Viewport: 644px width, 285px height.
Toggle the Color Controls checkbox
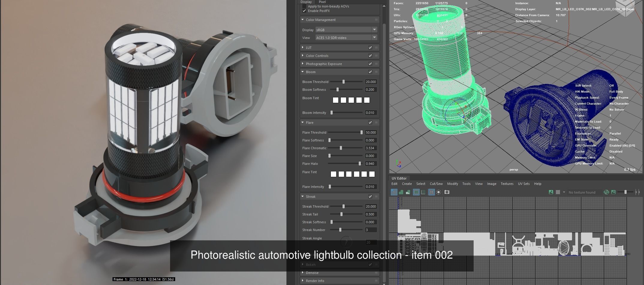(x=370, y=56)
